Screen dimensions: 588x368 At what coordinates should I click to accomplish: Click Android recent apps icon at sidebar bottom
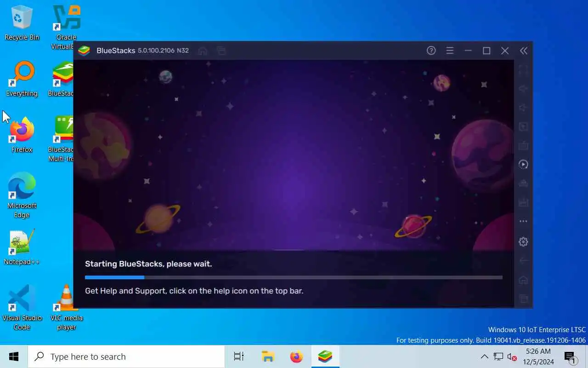point(523,299)
